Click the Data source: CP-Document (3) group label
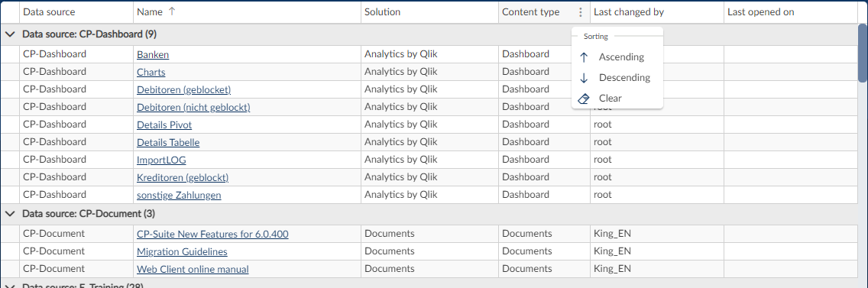Image resolution: width=868 pixels, height=288 pixels. click(89, 213)
